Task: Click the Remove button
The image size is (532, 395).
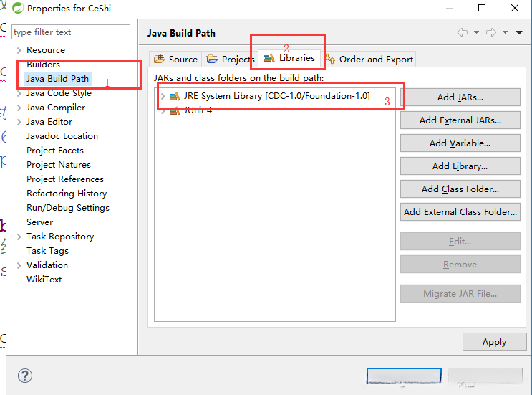Action: (460, 265)
